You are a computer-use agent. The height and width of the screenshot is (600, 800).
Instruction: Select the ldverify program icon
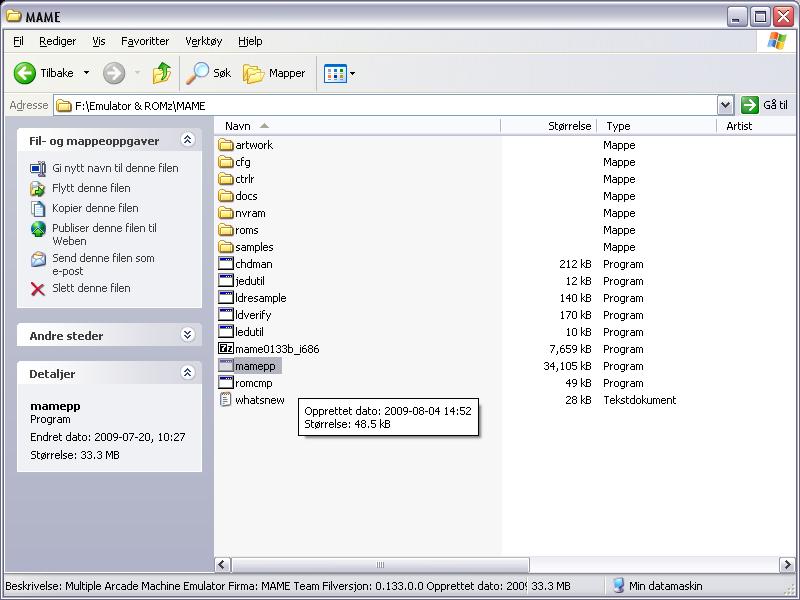tap(226, 314)
